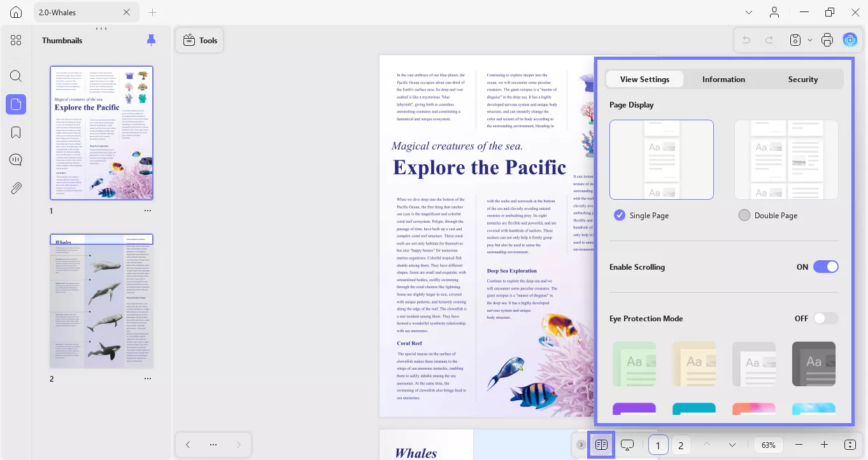Open the bookmarks panel icon
Viewport: 868px width, 460px height.
pyautogui.click(x=16, y=132)
